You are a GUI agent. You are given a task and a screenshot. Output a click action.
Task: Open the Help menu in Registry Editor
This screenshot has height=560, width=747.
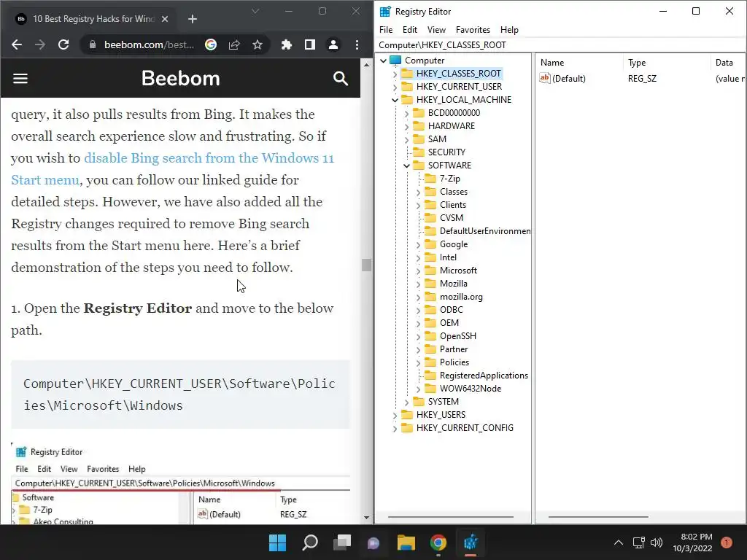coord(509,30)
